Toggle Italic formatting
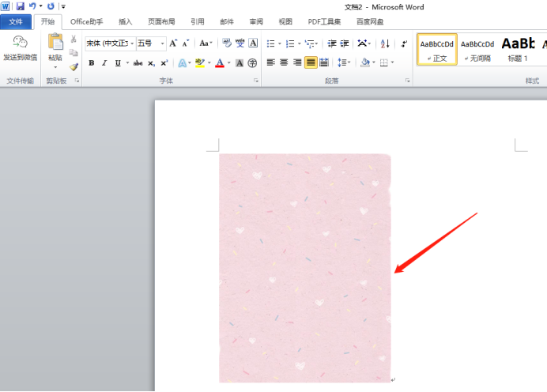547x392 pixels. coord(104,62)
